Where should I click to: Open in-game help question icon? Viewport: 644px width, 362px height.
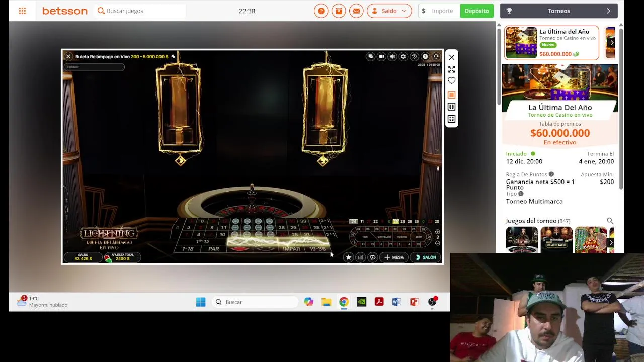pos(425,57)
